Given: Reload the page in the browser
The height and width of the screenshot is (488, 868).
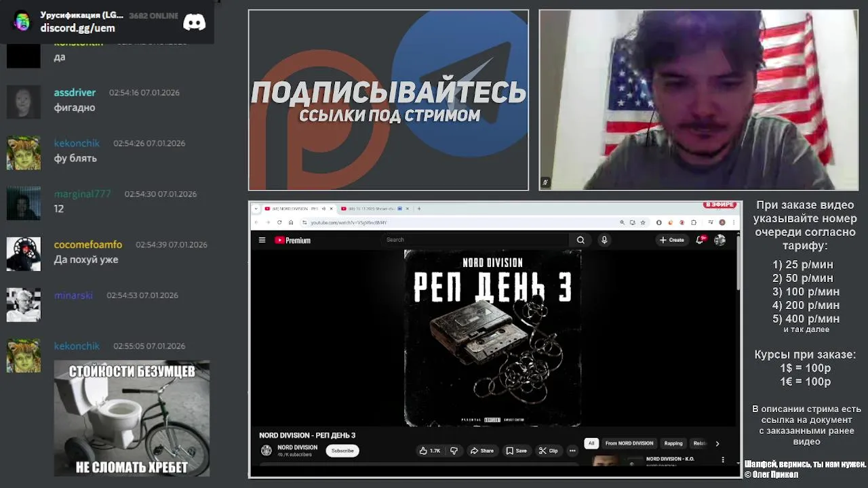Looking at the screenshot, I should pos(279,222).
